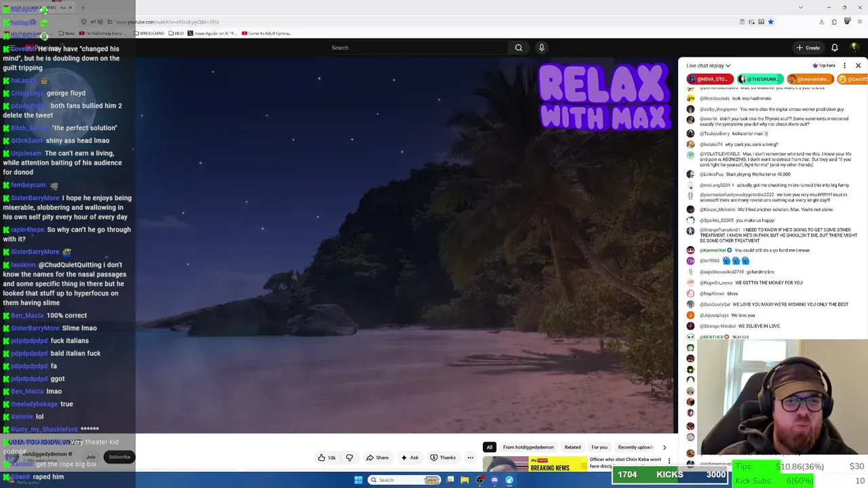Click the @THEGRUNK pinned super chat chip
The height and width of the screenshot is (488, 868).
tap(761, 79)
